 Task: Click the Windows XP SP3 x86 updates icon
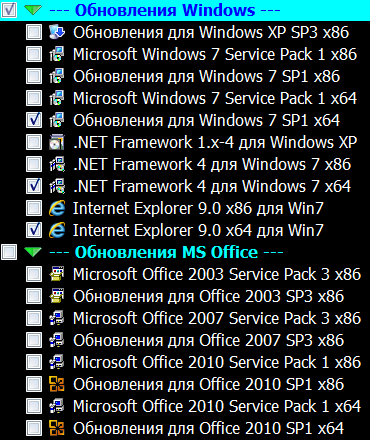click(x=57, y=32)
